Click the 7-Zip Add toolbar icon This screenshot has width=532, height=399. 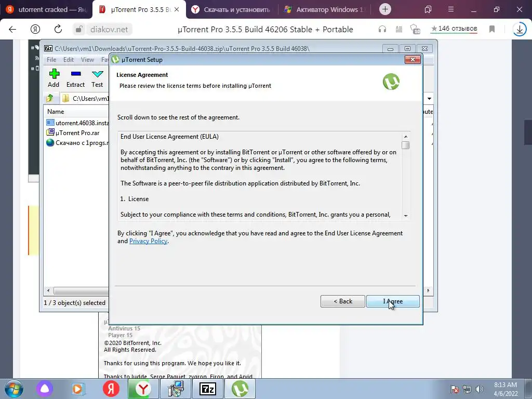point(54,78)
